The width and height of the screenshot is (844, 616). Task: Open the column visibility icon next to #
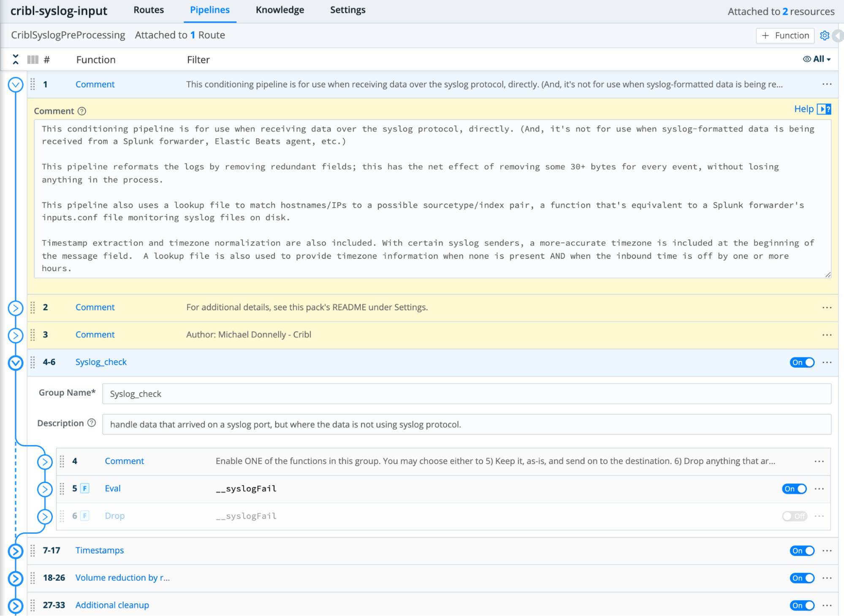pos(33,60)
